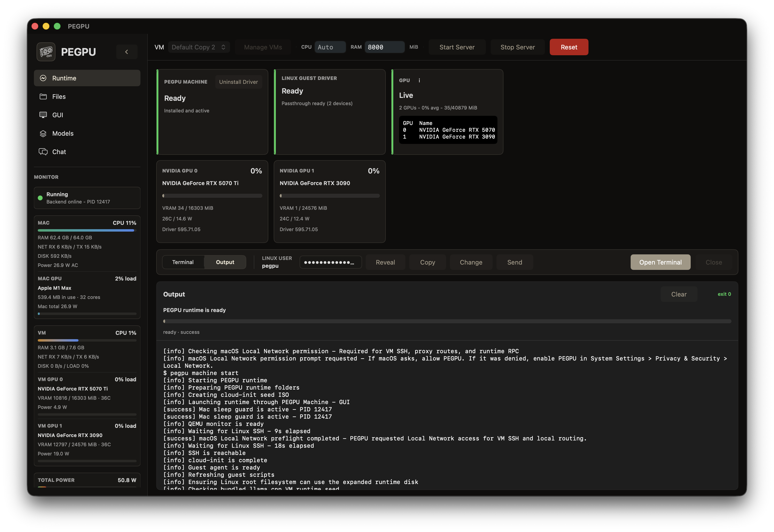Click the NVIDIA GPU 1 VRAM usage bar
Screen dimensions: 774x532
click(329, 196)
